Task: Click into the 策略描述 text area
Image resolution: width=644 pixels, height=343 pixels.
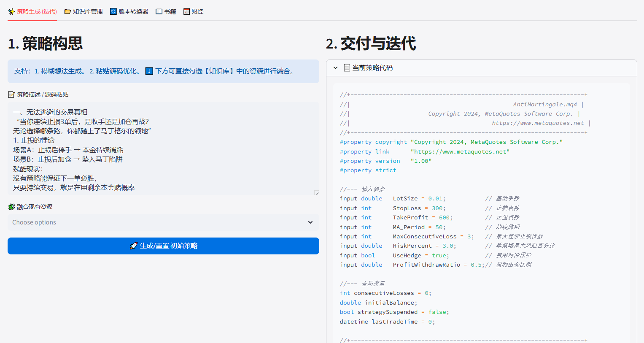Action: 163,149
